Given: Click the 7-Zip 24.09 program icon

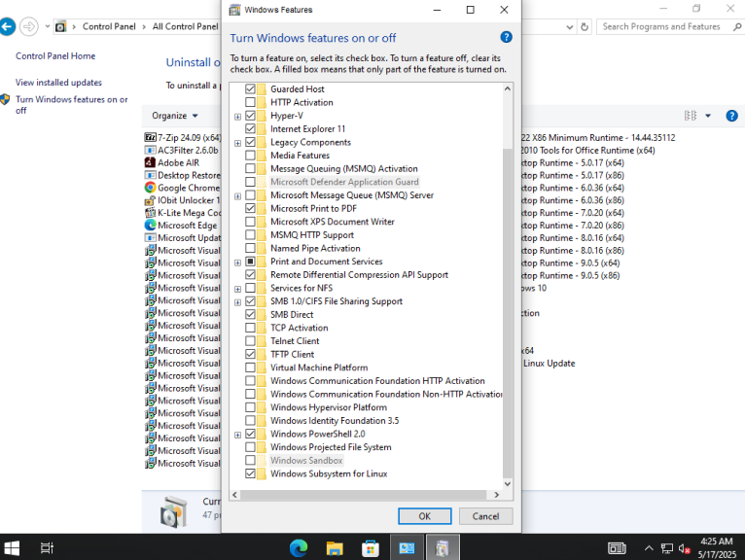Looking at the screenshot, I should [150, 137].
